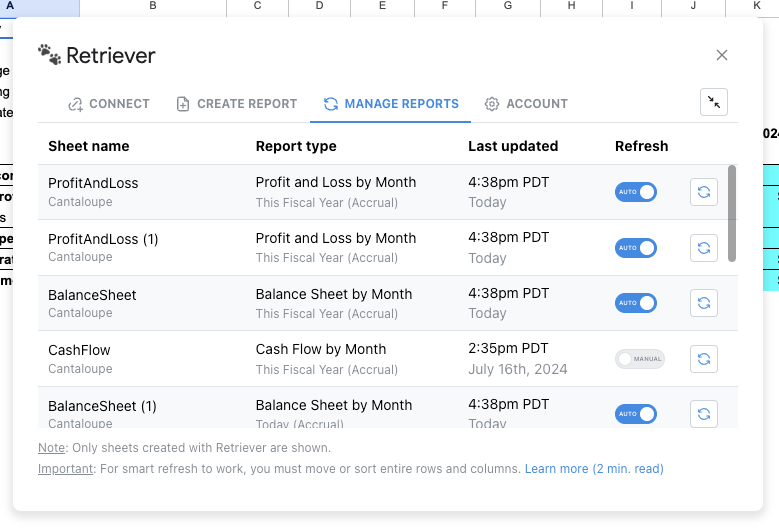Click the Retriever paw logo
The image size is (779, 528).
[x=50, y=55]
